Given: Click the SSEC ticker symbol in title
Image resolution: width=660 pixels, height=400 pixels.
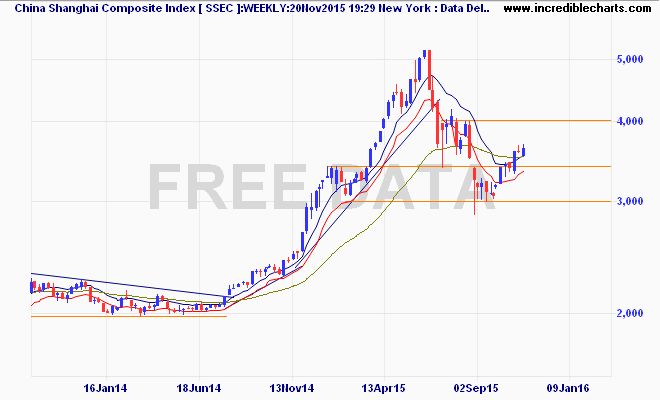Looking at the screenshot, I should point(218,8).
